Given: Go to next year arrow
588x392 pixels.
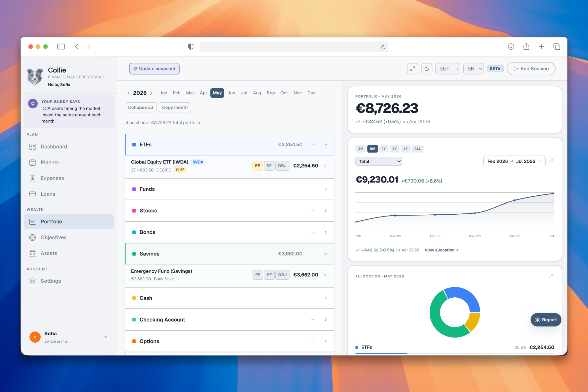Looking at the screenshot, I should [x=151, y=93].
